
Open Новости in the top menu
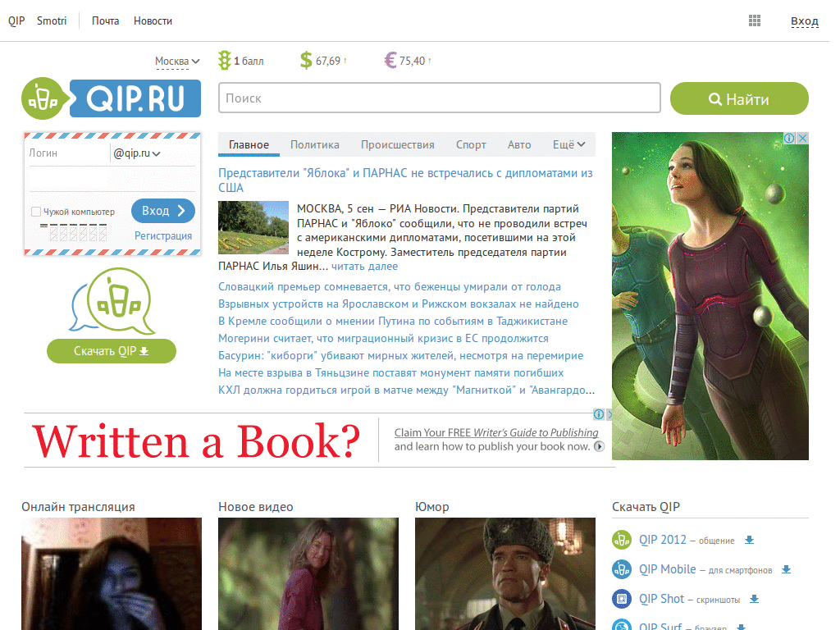click(153, 21)
